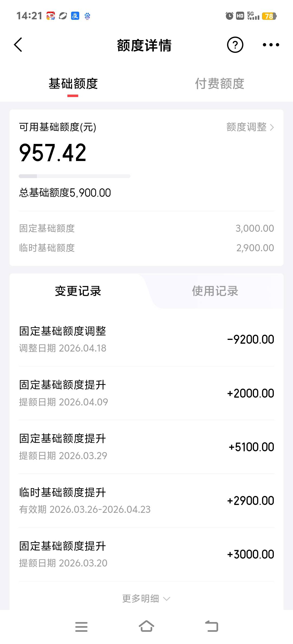Switch to the 使用记录 tab
293x644 pixels.
coord(215,291)
